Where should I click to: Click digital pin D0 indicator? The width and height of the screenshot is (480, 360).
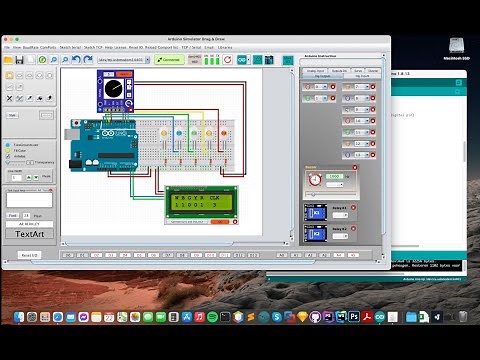pos(68,255)
